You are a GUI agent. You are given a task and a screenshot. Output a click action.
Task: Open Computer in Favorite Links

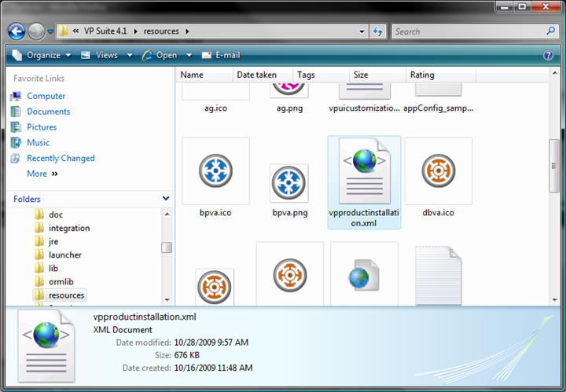click(46, 96)
